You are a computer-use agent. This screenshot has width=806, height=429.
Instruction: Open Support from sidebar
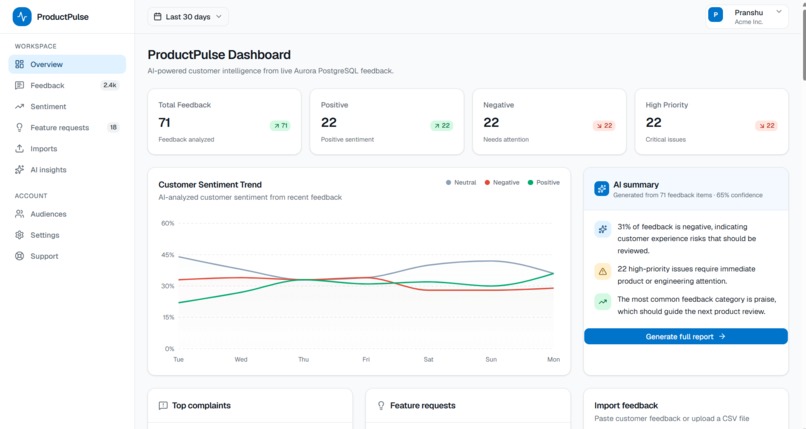67,256
